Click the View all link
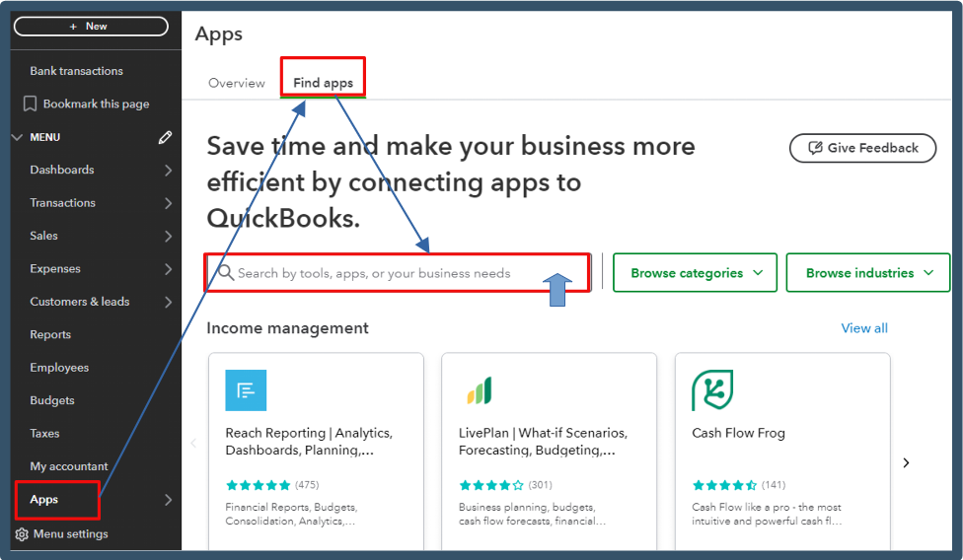 (864, 328)
